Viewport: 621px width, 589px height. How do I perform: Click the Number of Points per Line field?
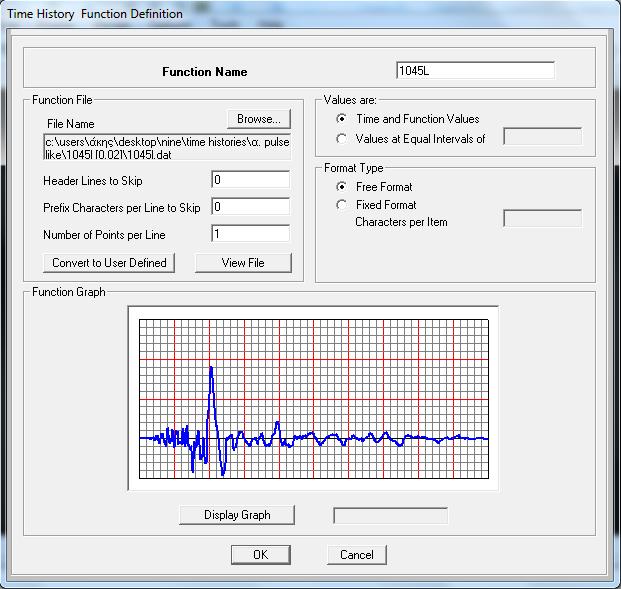tap(251, 234)
